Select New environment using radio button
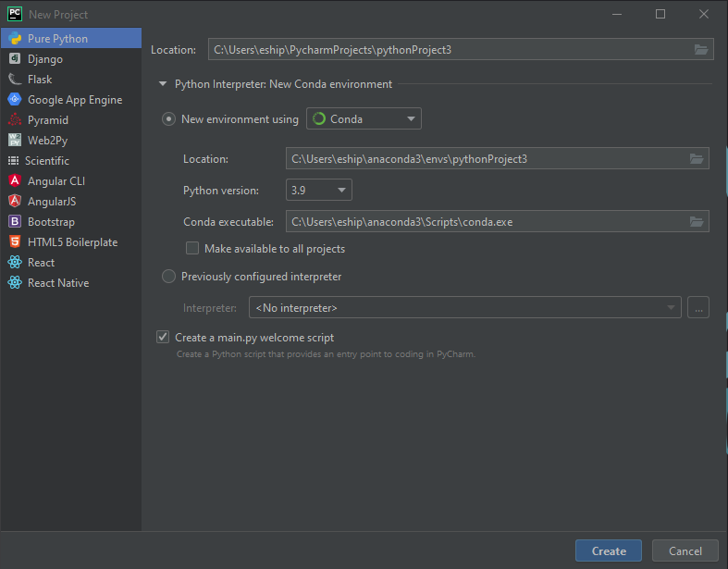728x569 pixels. point(168,119)
